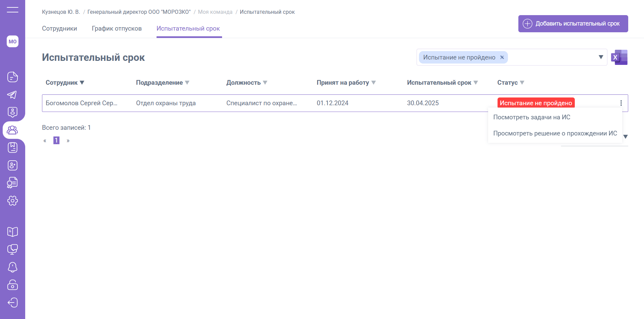Viewport: 644px width, 319px height.
Task: Expand the status filter dropdown
Action: [x=601, y=57]
